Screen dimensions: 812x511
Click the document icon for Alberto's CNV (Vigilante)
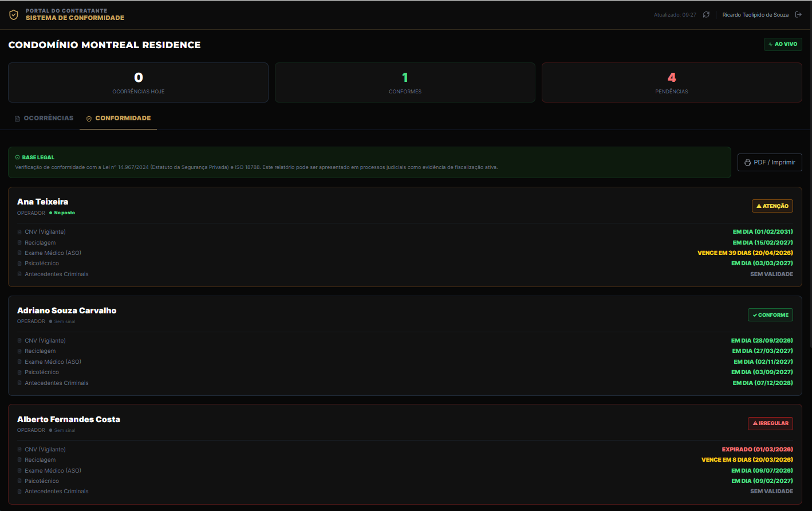point(19,450)
